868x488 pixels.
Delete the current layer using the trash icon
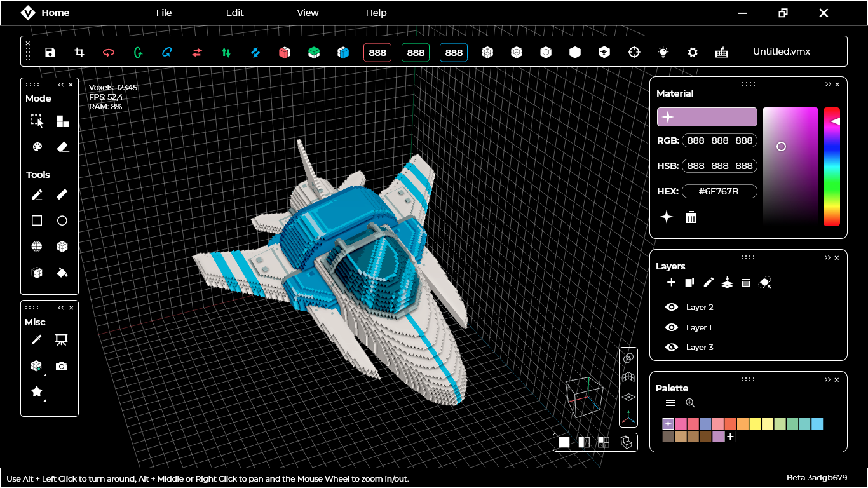[746, 282]
